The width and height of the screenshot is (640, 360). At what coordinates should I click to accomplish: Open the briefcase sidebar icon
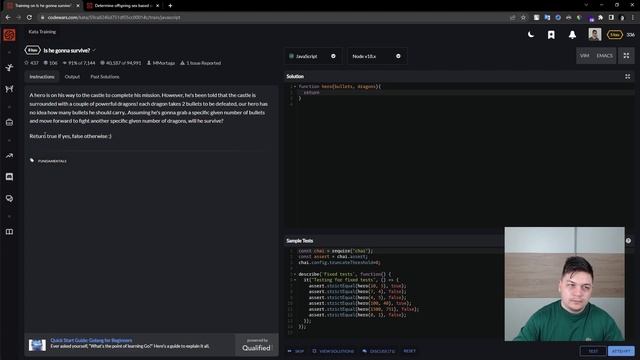click(x=9, y=122)
